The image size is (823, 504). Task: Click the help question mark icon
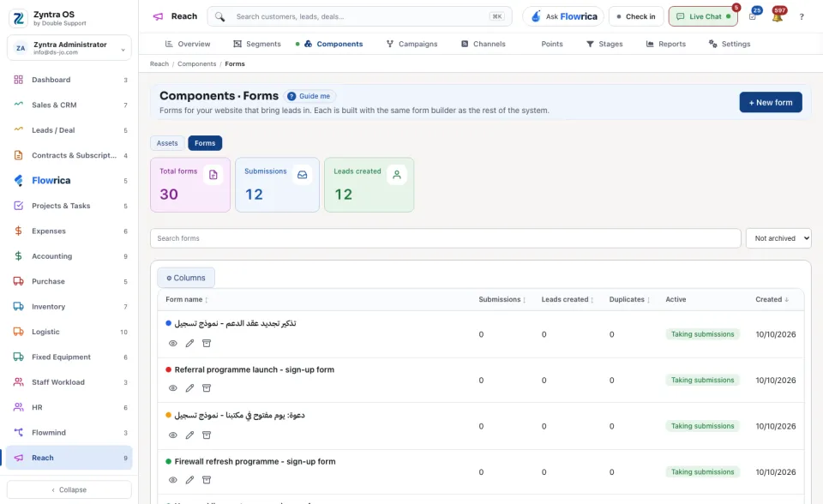coord(802,17)
